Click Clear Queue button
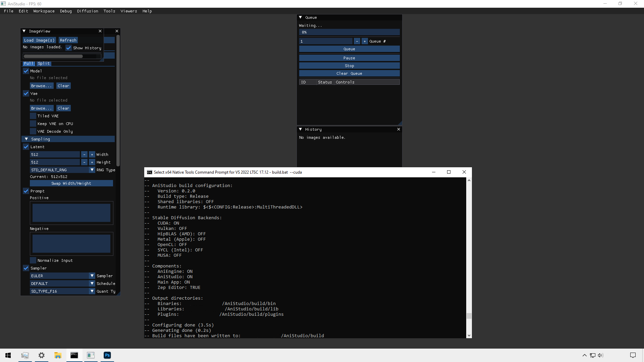Image resolution: width=644 pixels, height=362 pixels. (349, 73)
